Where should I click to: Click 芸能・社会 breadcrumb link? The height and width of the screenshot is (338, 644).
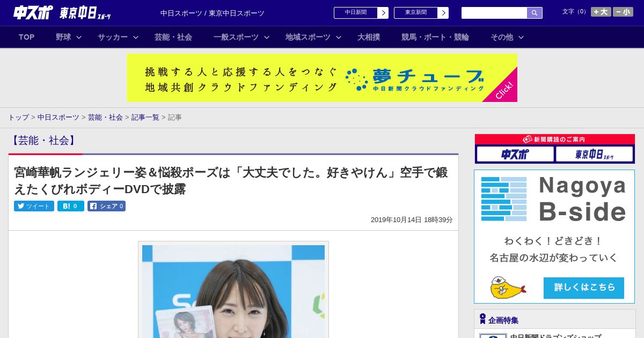[x=105, y=117]
